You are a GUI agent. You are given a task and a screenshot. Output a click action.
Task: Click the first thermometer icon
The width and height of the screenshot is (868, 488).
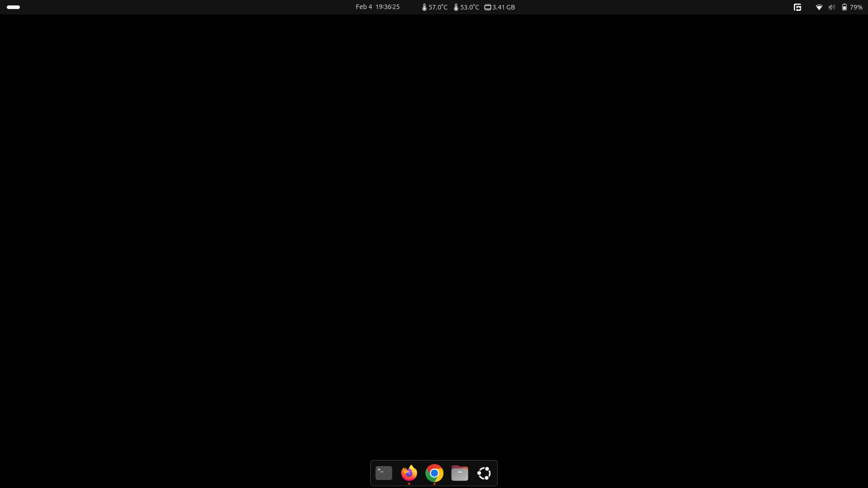424,7
